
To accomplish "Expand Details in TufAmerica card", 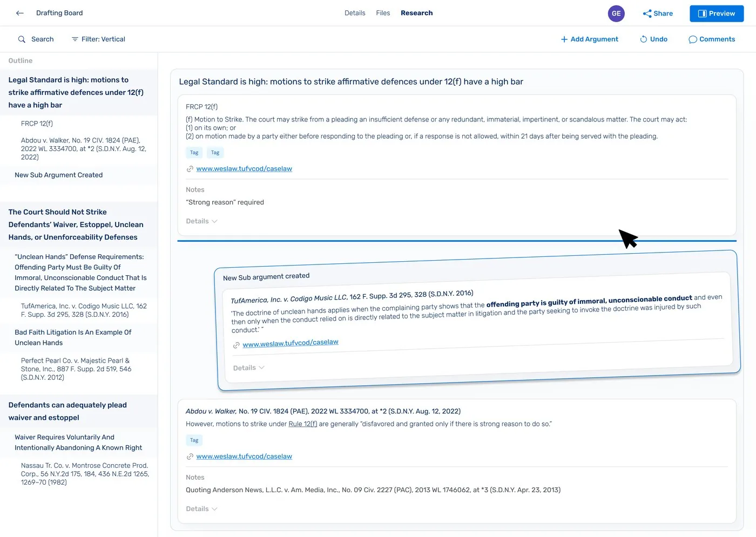I will [x=248, y=368].
